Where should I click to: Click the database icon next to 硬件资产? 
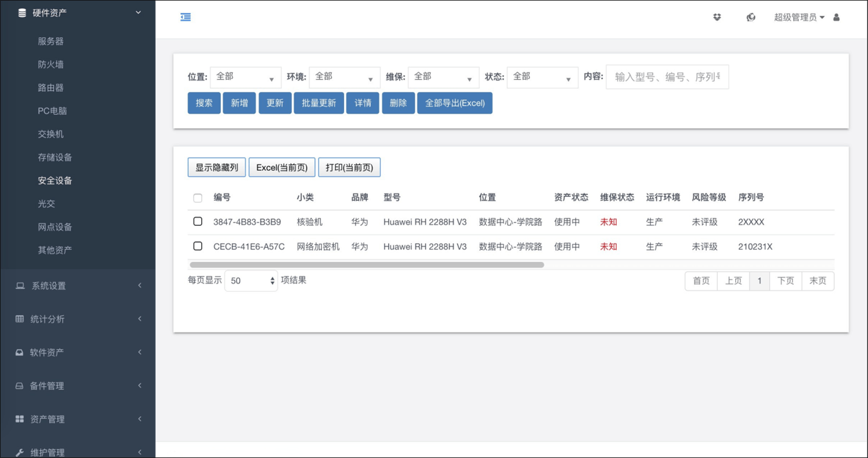tap(22, 12)
